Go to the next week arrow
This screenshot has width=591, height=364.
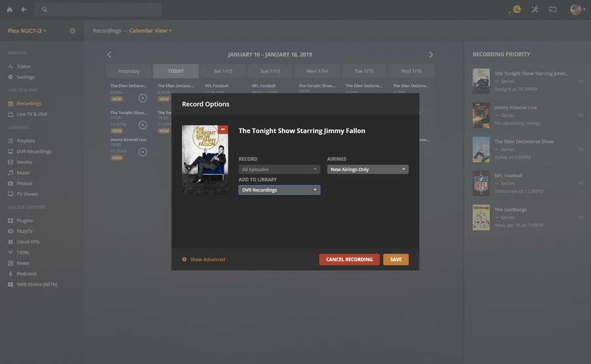click(x=431, y=54)
